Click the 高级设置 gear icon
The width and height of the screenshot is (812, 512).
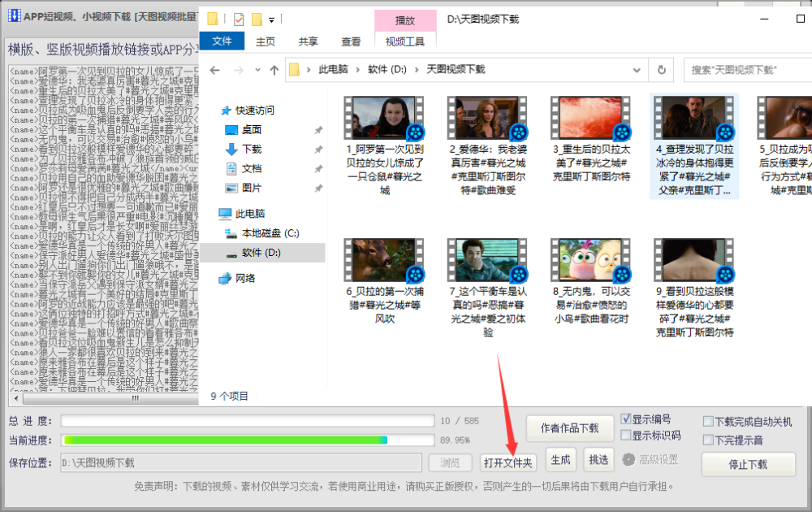(x=628, y=460)
